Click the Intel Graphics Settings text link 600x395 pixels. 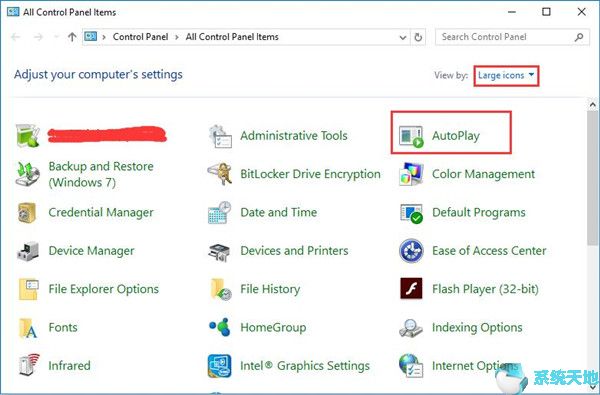coord(305,366)
